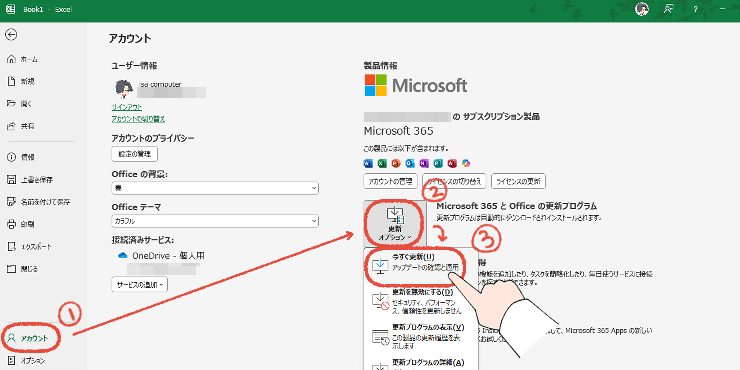Click the Copilot app icon

466,163
